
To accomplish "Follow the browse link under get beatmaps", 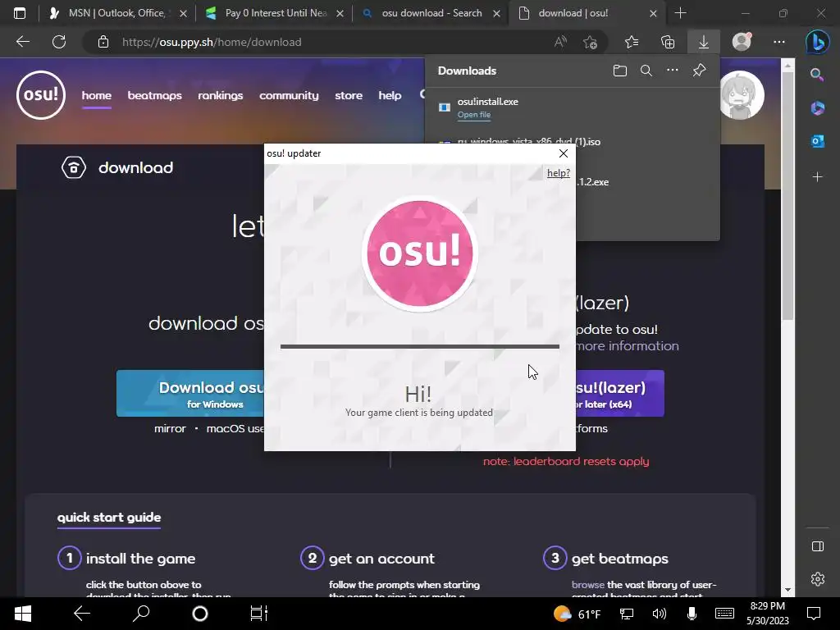I will pyautogui.click(x=587, y=584).
